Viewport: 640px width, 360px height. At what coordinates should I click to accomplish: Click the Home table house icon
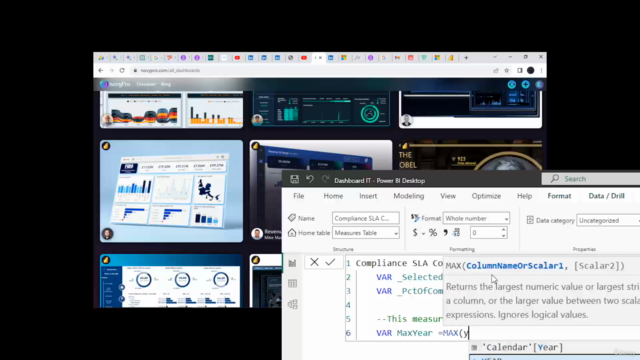(x=291, y=233)
